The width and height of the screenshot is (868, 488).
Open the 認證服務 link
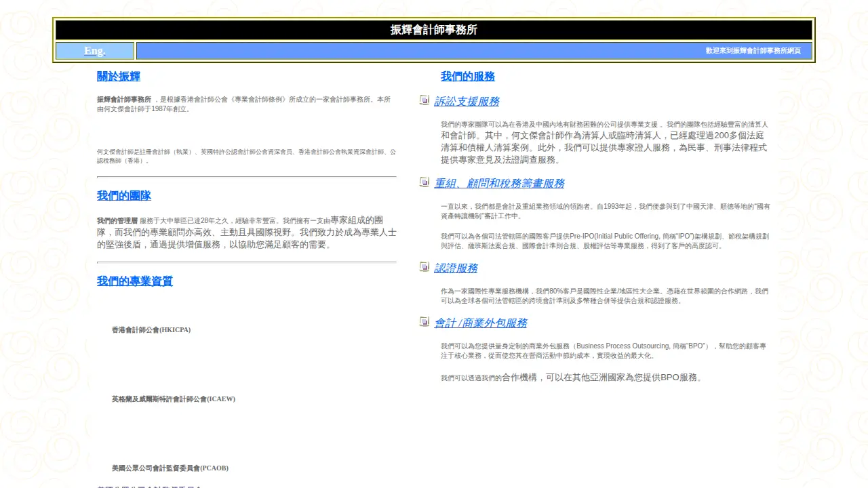coord(456,268)
